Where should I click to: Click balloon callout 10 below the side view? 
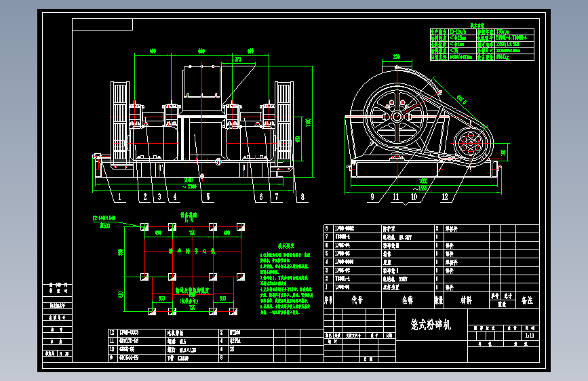(x=414, y=197)
